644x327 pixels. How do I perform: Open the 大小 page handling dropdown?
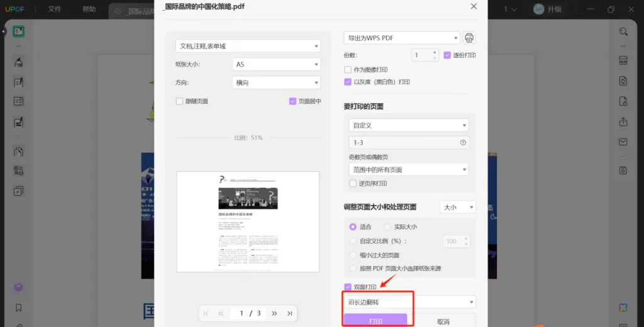click(458, 207)
